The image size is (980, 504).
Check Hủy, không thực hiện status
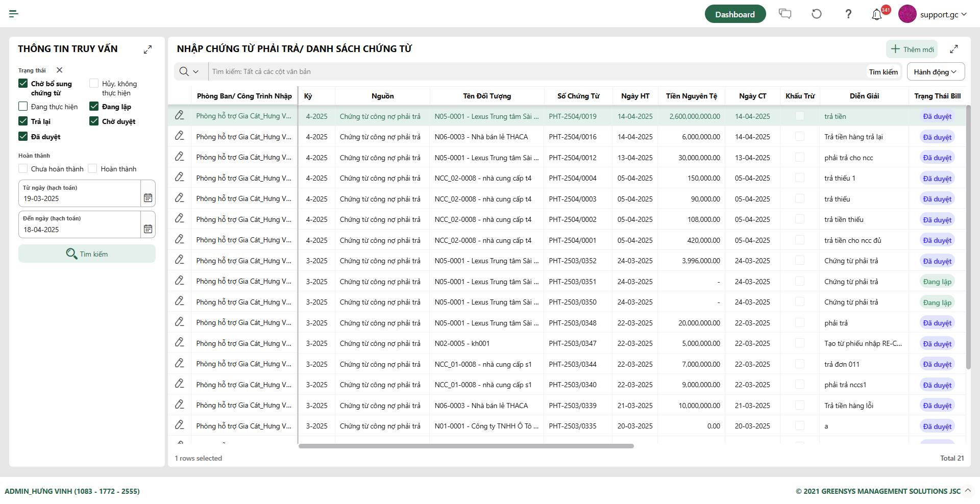coord(94,83)
